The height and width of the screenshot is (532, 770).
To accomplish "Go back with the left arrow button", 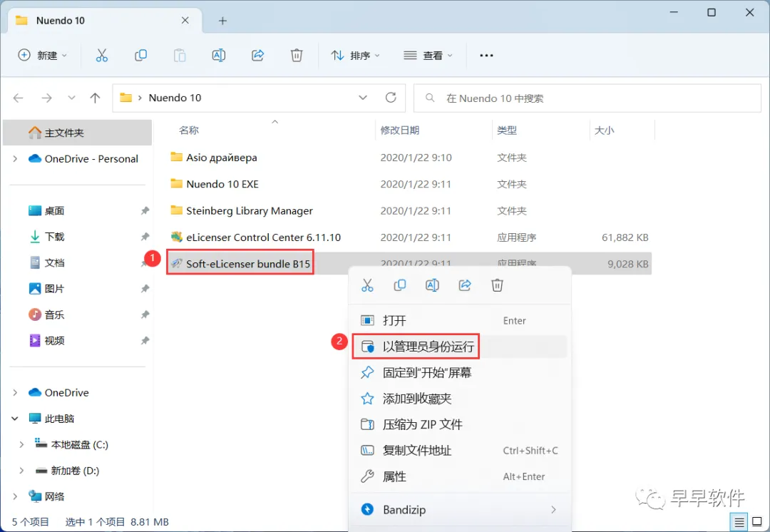I will coord(18,98).
